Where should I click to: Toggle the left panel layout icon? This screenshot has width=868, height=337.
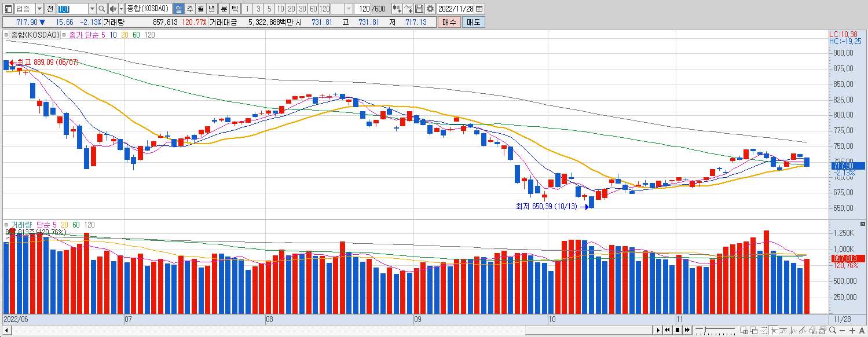point(8,9)
